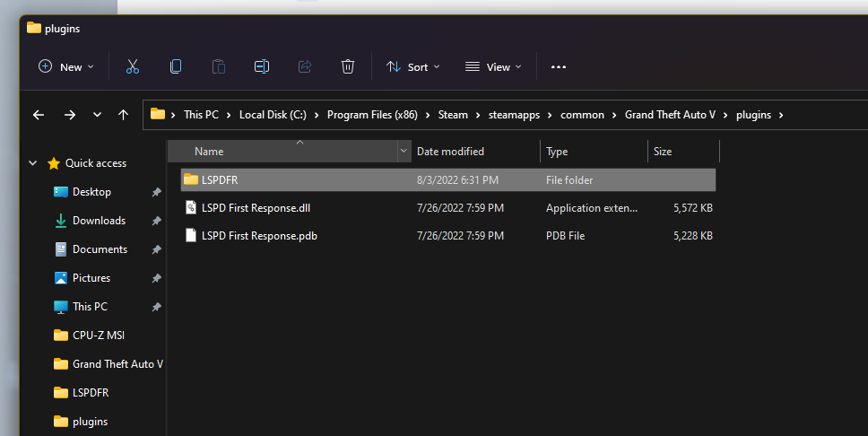This screenshot has width=868, height=436.
Task: Select steamapps breadcrumb
Action: [x=515, y=115]
